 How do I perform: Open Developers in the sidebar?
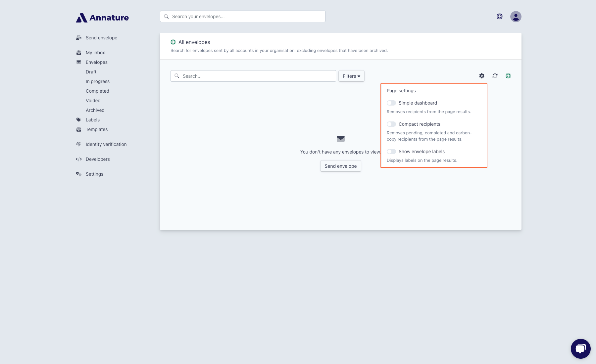click(97, 159)
